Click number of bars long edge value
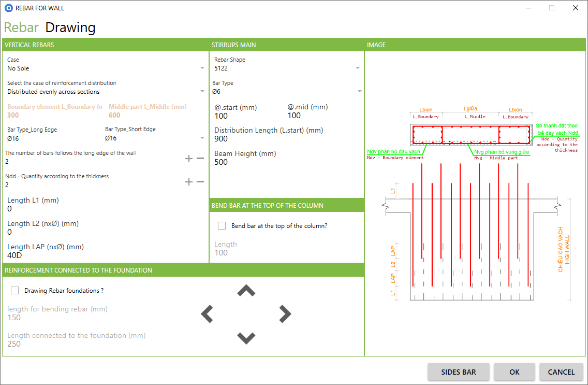Image resolution: width=588 pixels, height=385 pixels. (x=94, y=162)
